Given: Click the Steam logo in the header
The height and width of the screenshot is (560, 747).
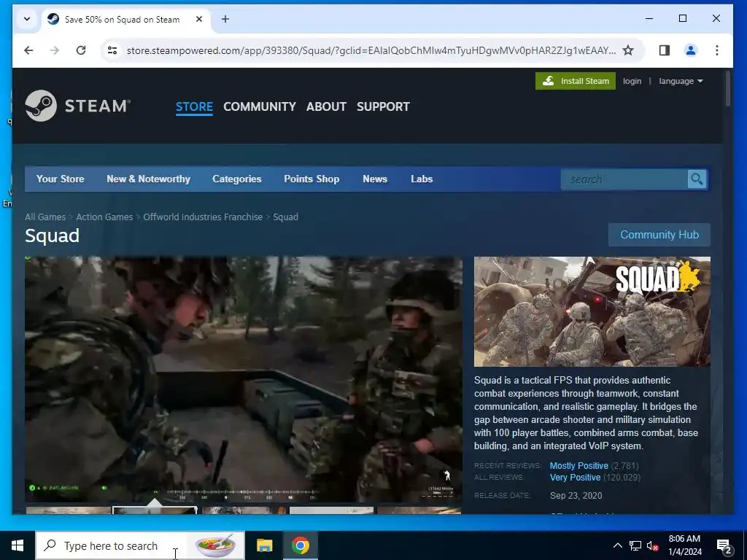Looking at the screenshot, I should [77, 106].
